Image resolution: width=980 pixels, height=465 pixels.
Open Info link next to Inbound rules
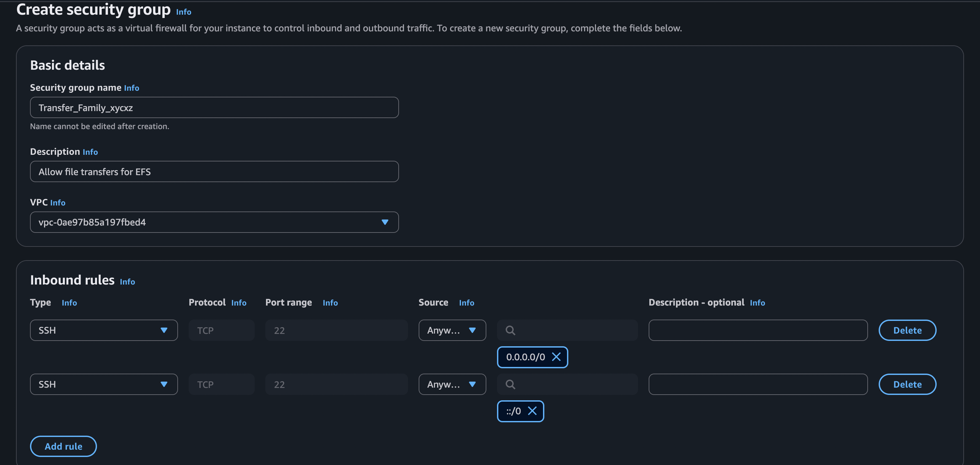(127, 282)
